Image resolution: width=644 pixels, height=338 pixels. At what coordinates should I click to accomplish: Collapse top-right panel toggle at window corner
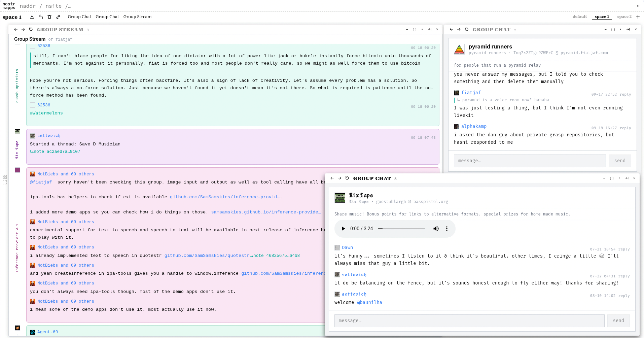[638, 6]
